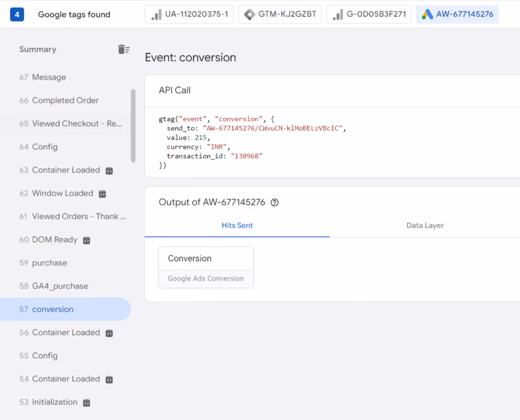This screenshot has height=420, width=520.
Task: Click the clear events trash icon
Action: coord(123,49)
